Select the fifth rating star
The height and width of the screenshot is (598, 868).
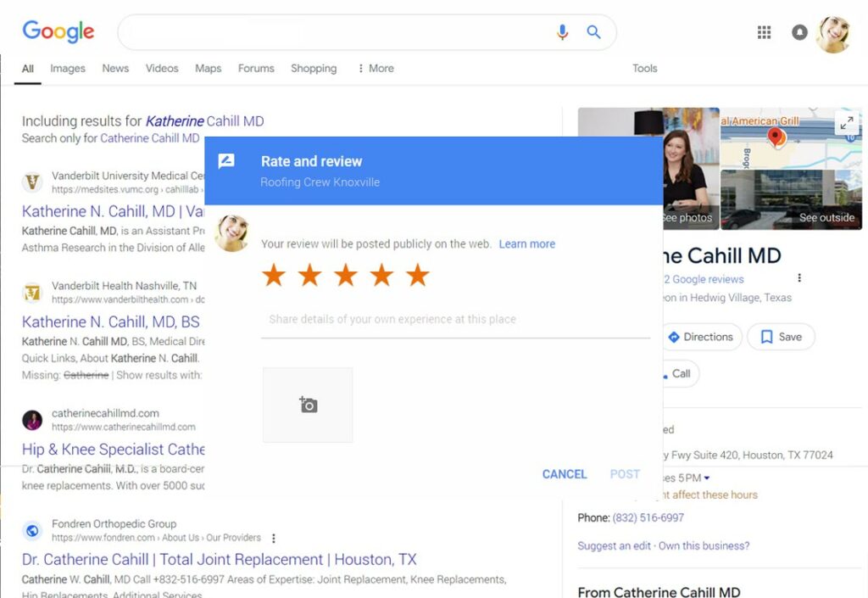click(x=418, y=275)
